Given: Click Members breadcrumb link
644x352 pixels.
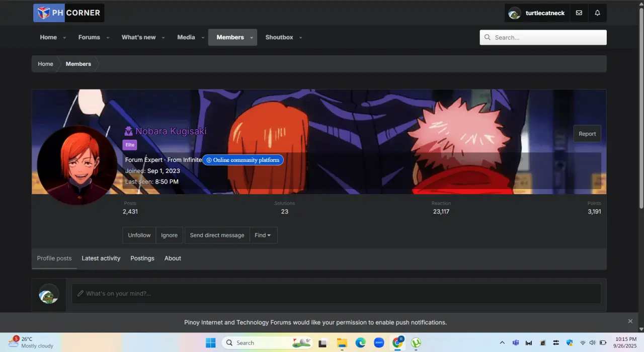Looking at the screenshot, I should point(78,64).
